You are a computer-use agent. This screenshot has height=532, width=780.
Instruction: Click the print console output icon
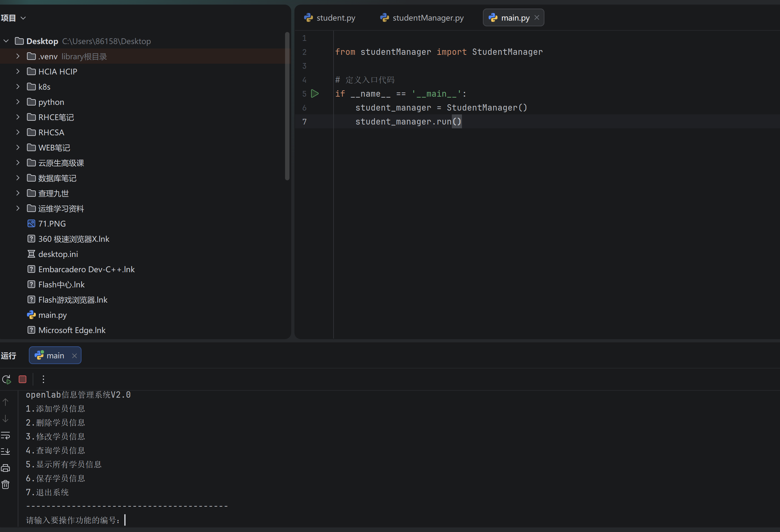coord(5,468)
